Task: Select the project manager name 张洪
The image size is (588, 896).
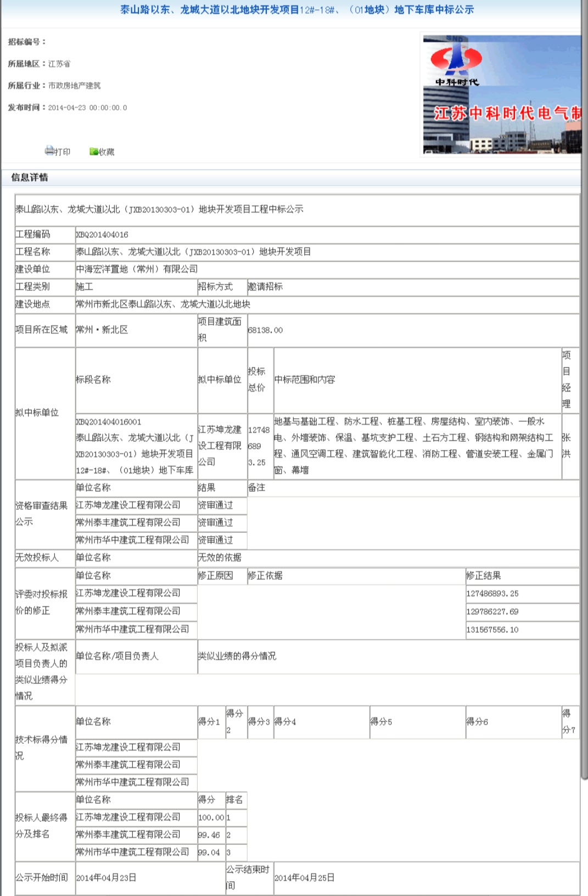Action: [567, 446]
